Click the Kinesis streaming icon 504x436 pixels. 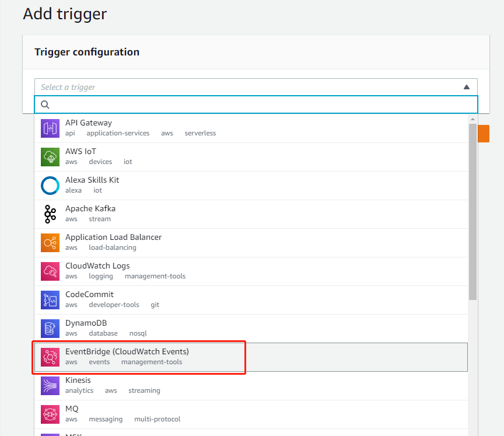click(x=50, y=385)
